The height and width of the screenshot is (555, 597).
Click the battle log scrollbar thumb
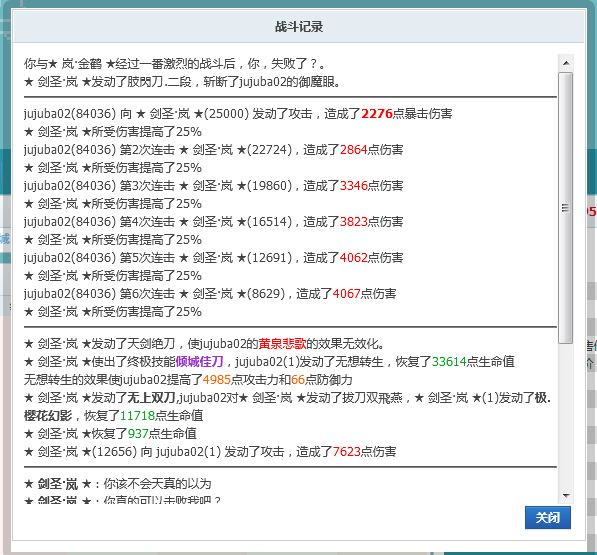click(566, 208)
